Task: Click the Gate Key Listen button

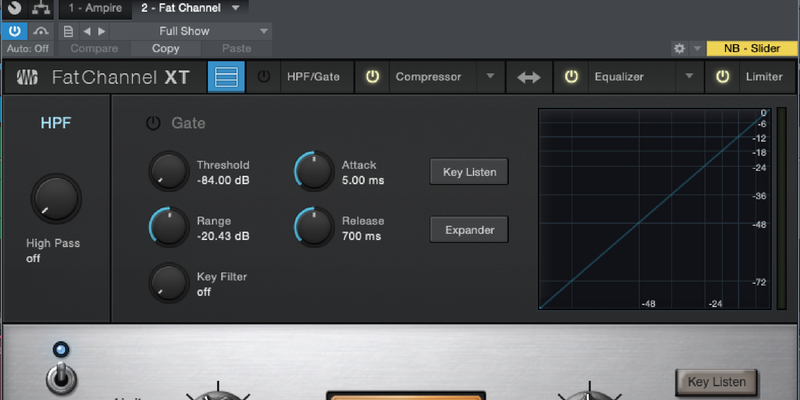Action: 469,172
